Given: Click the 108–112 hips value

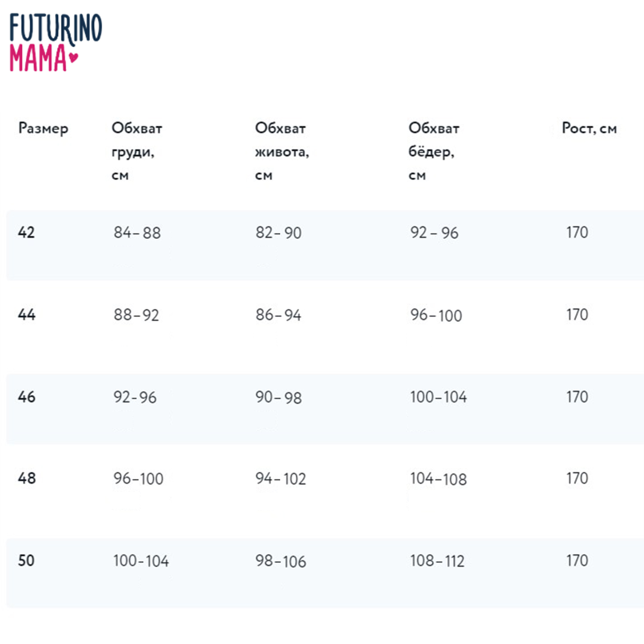Looking at the screenshot, I should (x=437, y=561).
